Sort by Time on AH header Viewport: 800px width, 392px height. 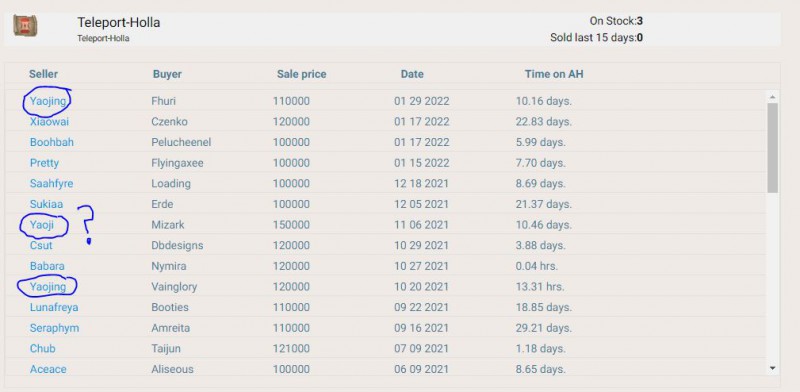pyautogui.click(x=554, y=74)
